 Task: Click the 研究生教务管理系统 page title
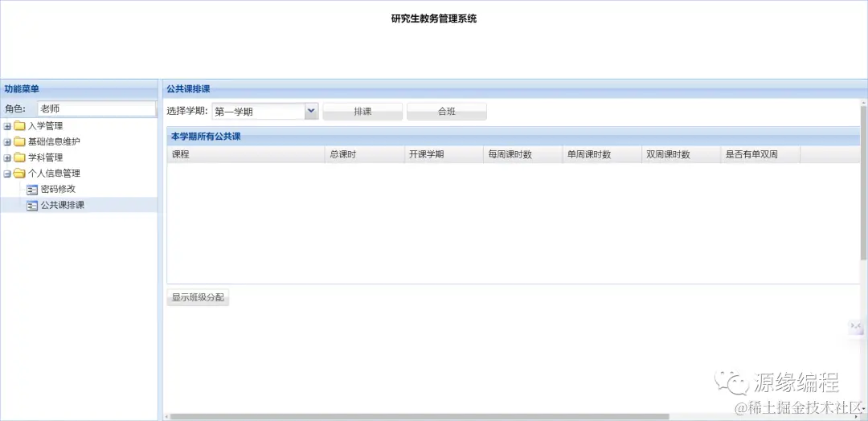(x=433, y=18)
